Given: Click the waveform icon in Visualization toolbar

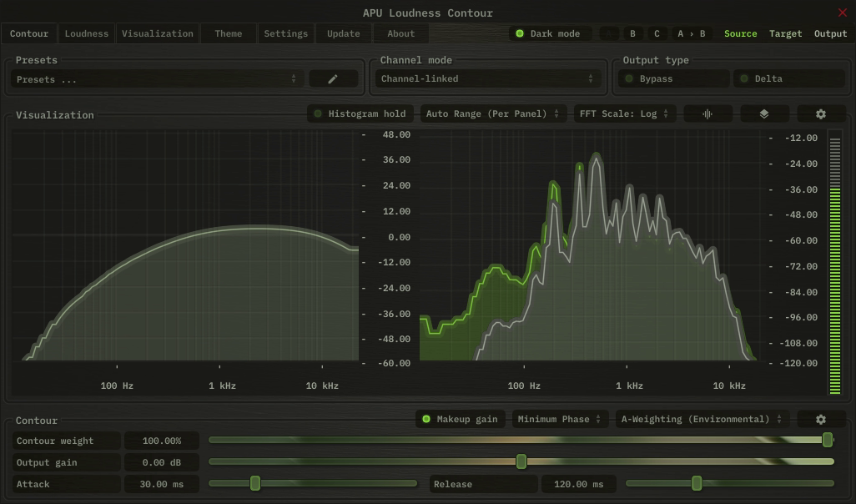Looking at the screenshot, I should pyautogui.click(x=707, y=113).
